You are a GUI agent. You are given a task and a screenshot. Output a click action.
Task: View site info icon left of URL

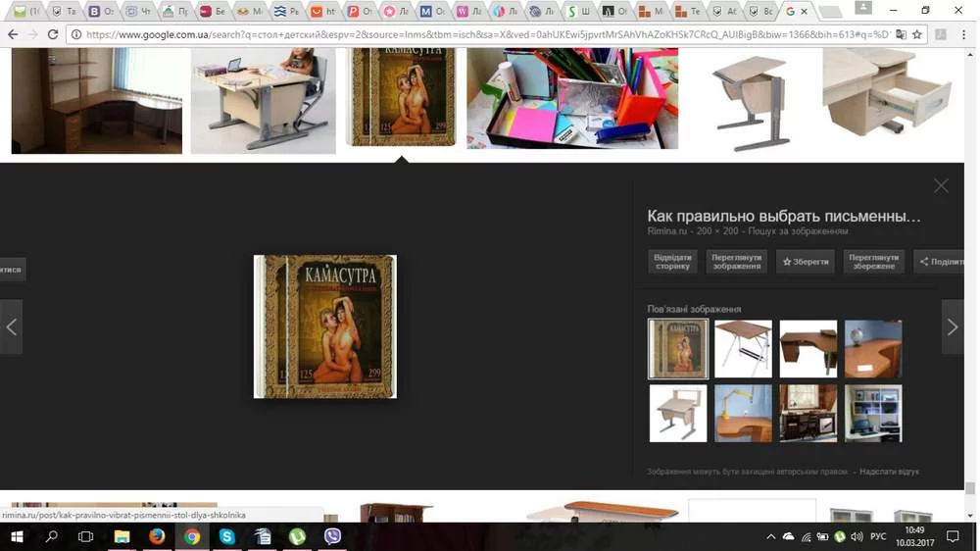tap(76, 34)
